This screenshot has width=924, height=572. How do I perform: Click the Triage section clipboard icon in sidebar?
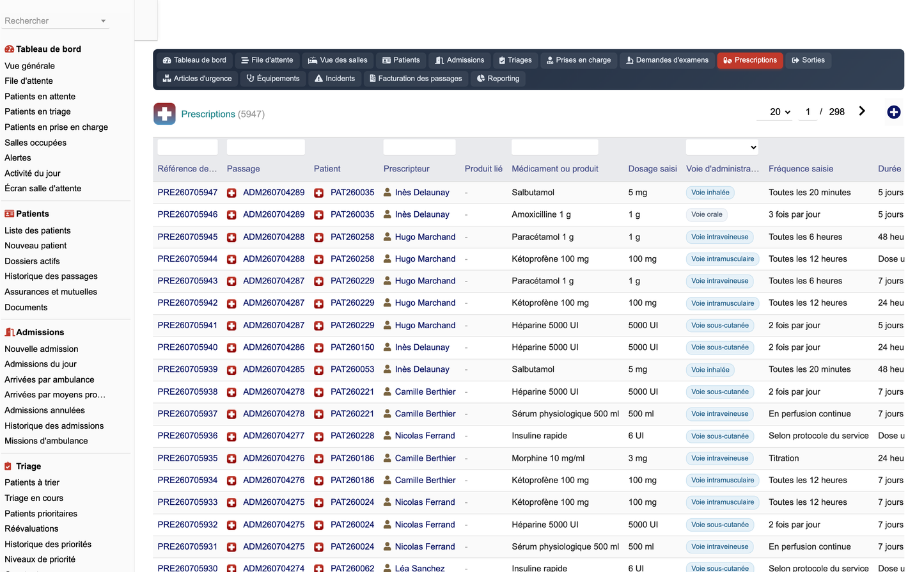click(x=8, y=466)
